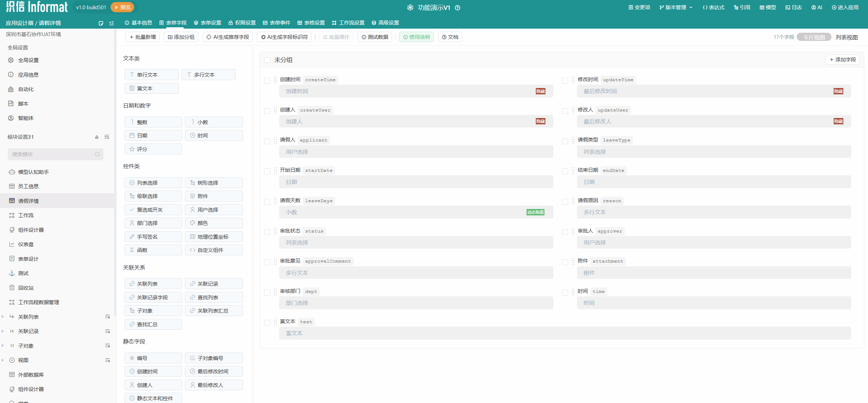Open the 工作流设置 tab
The width and height of the screenshot is (868, 403).
(x=348, y=23)
